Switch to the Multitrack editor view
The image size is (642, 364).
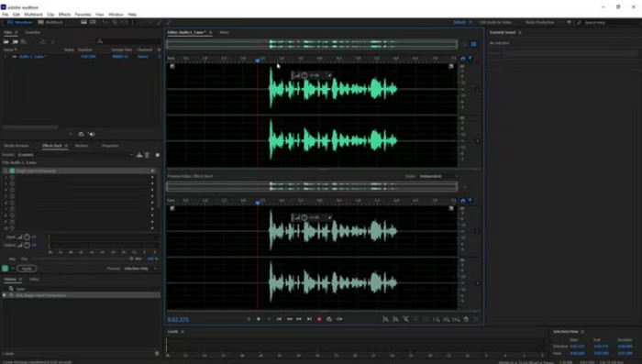[50, 22]
